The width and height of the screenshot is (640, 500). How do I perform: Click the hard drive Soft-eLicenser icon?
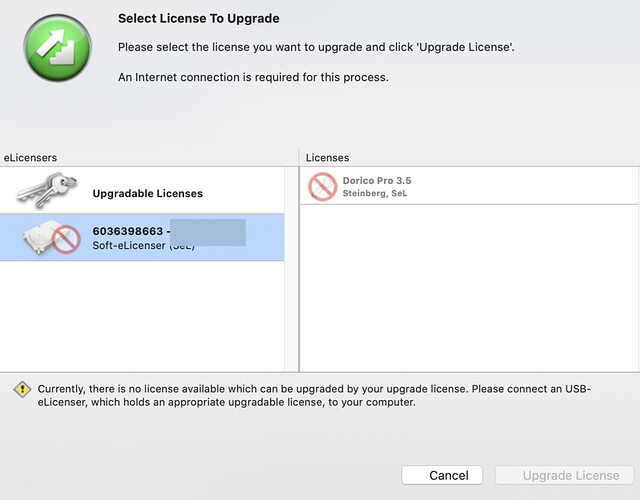(x=51, y=238)
